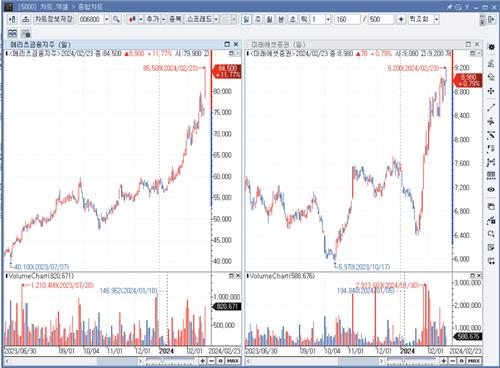Open chart settings gear in right sidebar

coord(491,47)
